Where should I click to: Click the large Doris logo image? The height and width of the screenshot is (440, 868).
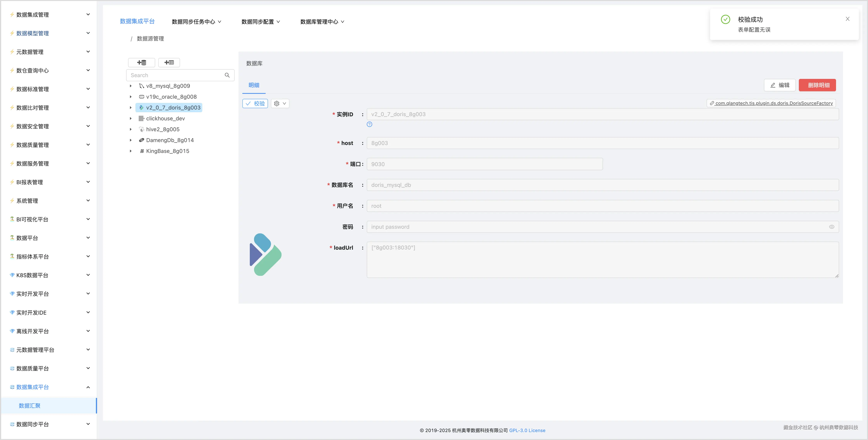265,255
